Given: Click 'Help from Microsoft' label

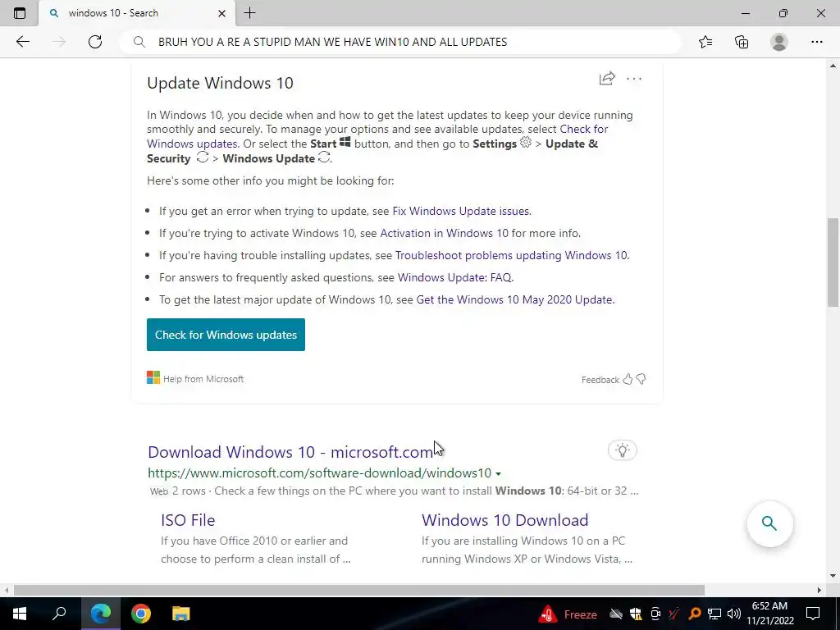Looking at the screenshot, I should (203, 379).
